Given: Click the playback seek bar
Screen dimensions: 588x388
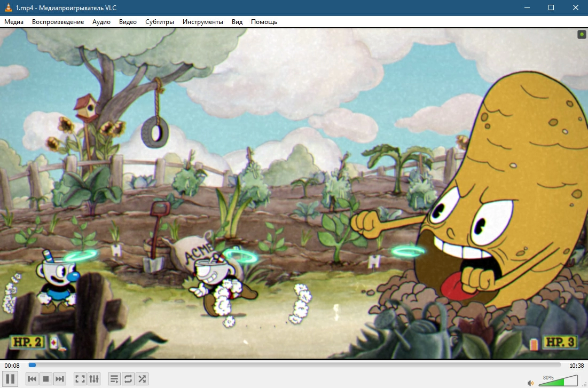Looking at the screenshot, I should [x=294, y=365].
